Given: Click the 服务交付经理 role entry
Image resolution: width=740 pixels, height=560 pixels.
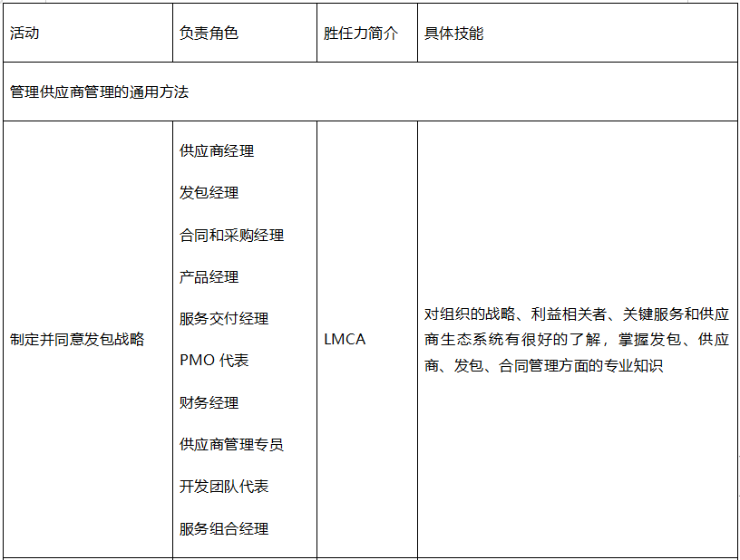Looking at the screenshot, I should click(x=223, y=319).
